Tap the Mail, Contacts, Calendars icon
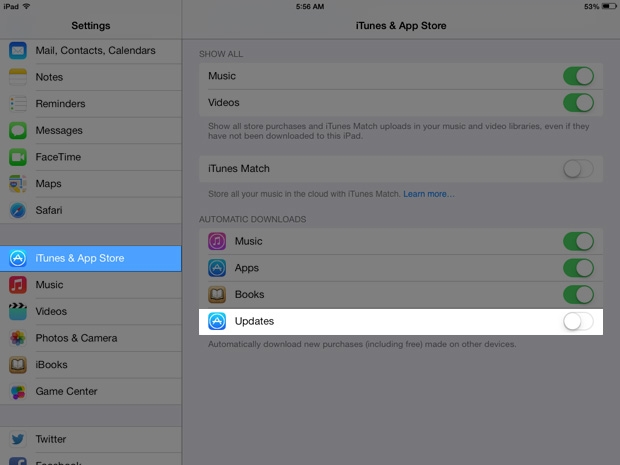 click(18, 51)
